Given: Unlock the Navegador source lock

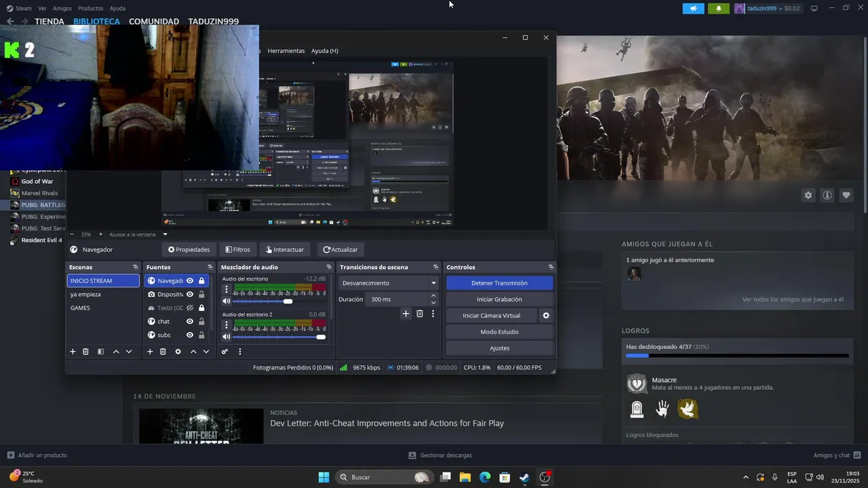Looking at the screenshot, I should [x=201, y=281].
